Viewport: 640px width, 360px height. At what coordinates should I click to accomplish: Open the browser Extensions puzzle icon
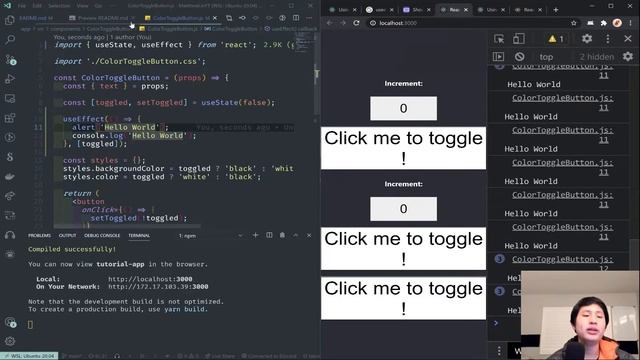click(604, 23)
